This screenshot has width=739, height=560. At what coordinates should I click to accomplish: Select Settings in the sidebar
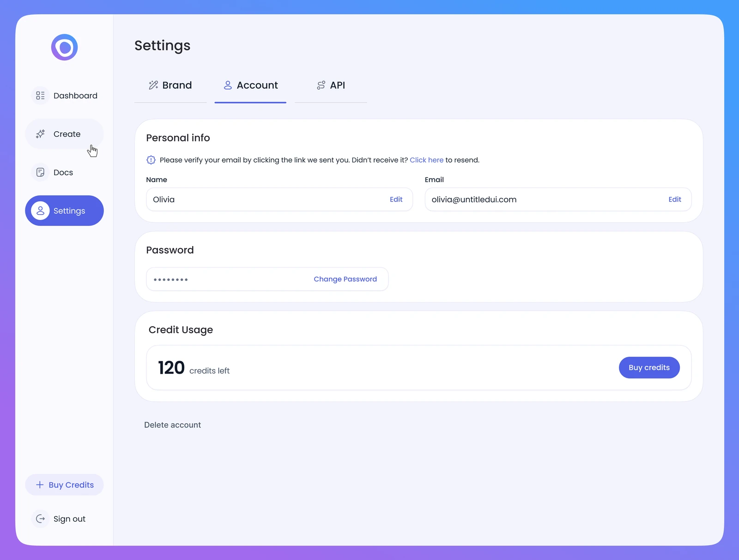tap(65, 211)
